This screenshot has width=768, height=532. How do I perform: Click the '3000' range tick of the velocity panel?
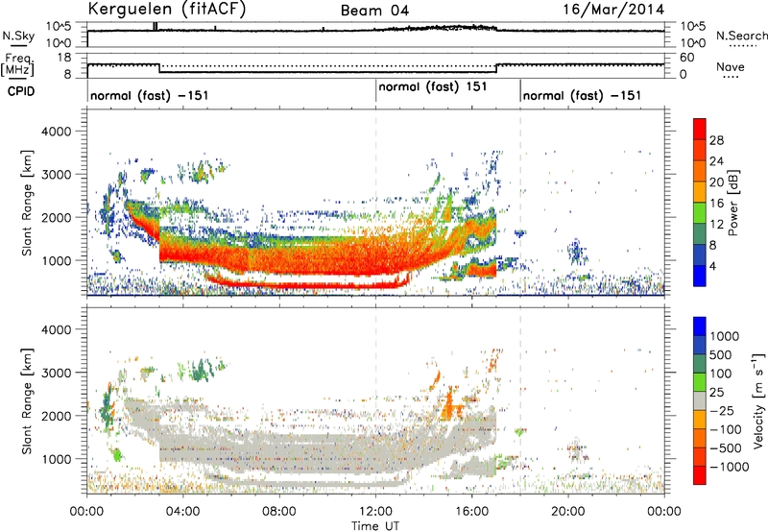pyautogui.click(x=56, y=373)
